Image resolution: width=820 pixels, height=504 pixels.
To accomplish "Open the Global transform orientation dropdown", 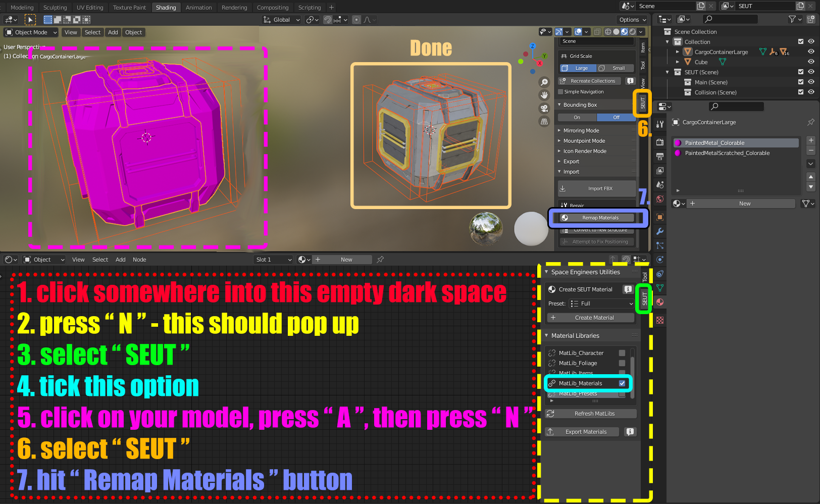I will pos(281,20).
